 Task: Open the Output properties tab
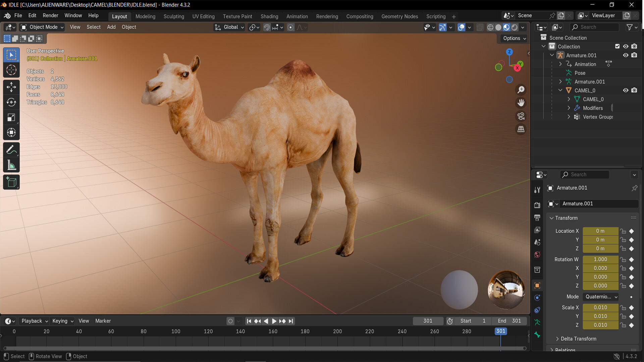pos(537,218)
